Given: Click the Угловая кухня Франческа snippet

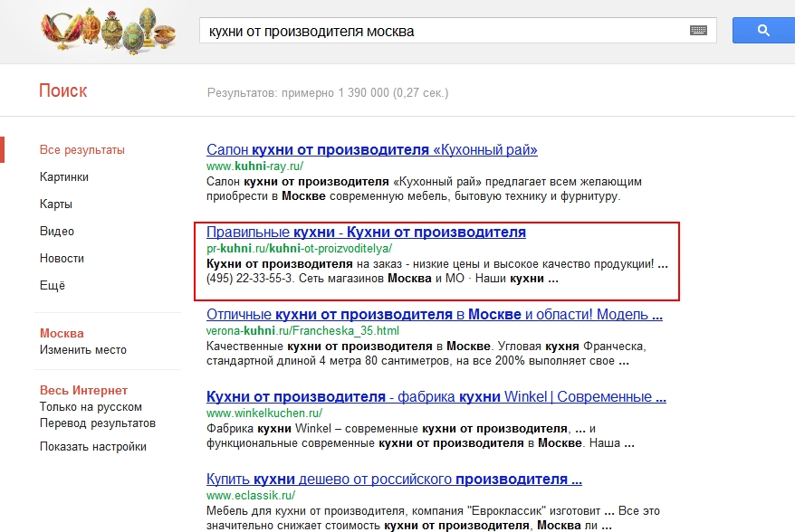Looking at the screenshot, I should click(572, 346).
